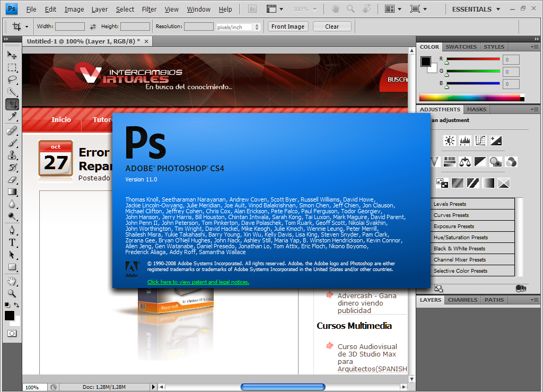
Task: Select the Rectangle shape tool
Action: 12,267
